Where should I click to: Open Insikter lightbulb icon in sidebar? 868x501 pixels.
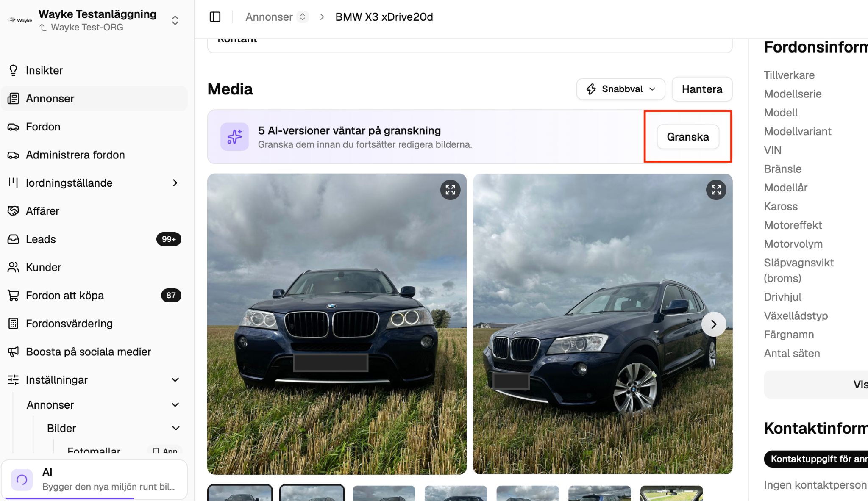13,70
